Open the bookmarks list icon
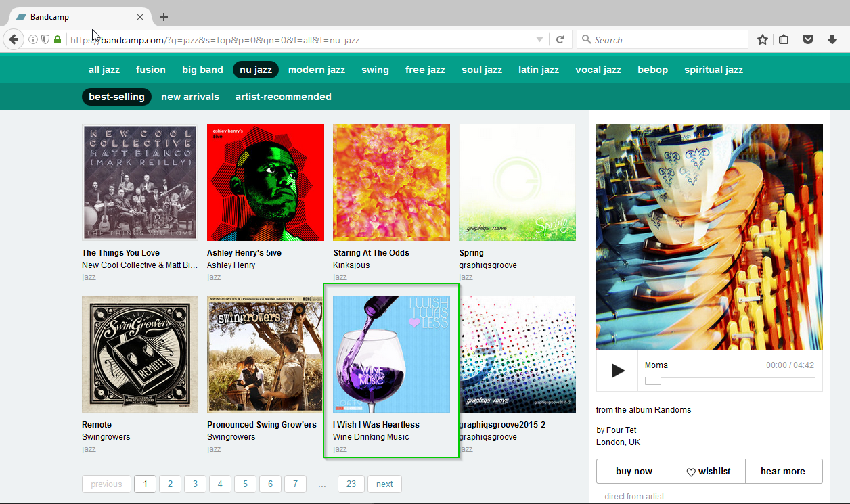 pos(784,40)
